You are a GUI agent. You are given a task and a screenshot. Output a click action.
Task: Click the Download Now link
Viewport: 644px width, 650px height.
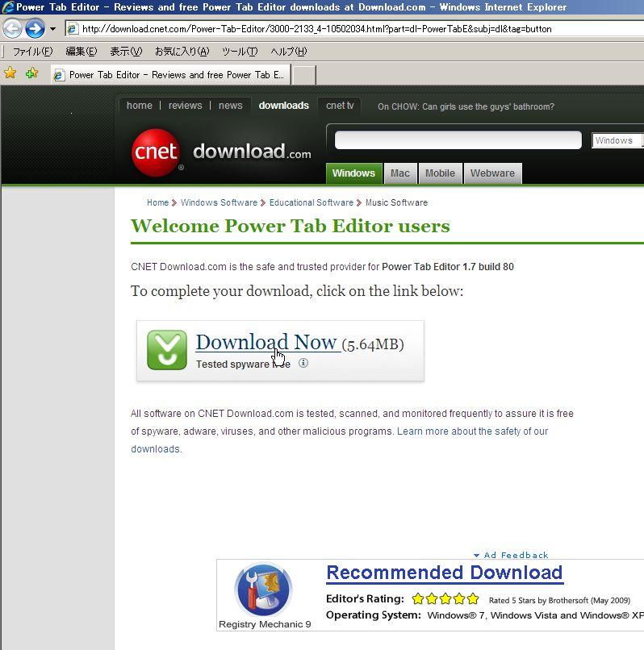pyautogui.click(x=266, y=343)
